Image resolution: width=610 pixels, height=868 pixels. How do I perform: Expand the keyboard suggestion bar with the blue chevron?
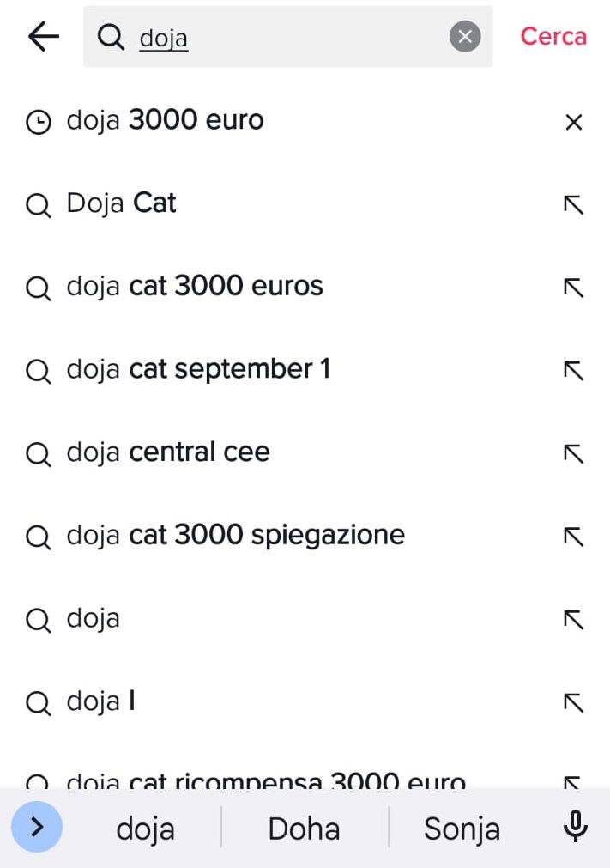[x=37, y=827]
